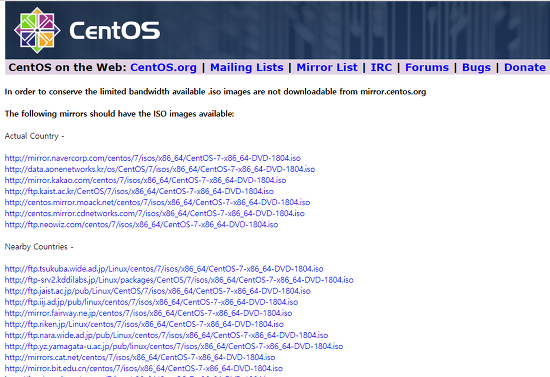
Task: Download ISO from mirror.bit.edu.cn
Action: click(143, 368)
